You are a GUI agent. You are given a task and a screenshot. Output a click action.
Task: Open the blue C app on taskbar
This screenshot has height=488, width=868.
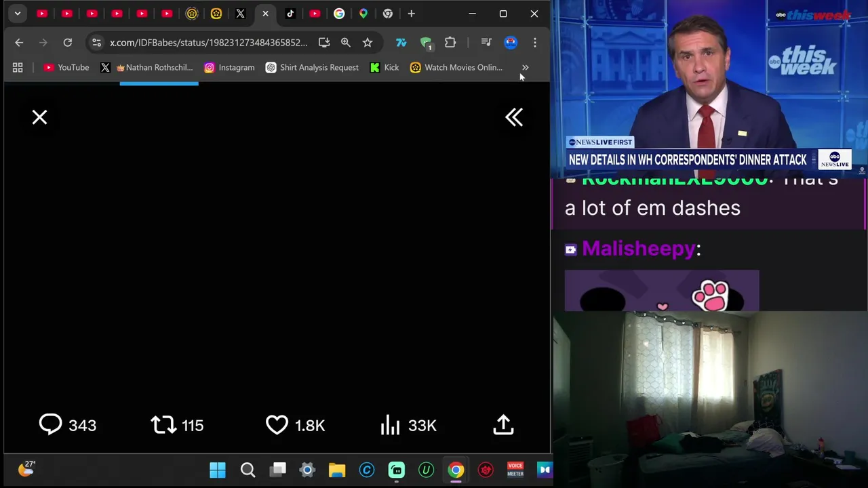(x=367, y=470)
